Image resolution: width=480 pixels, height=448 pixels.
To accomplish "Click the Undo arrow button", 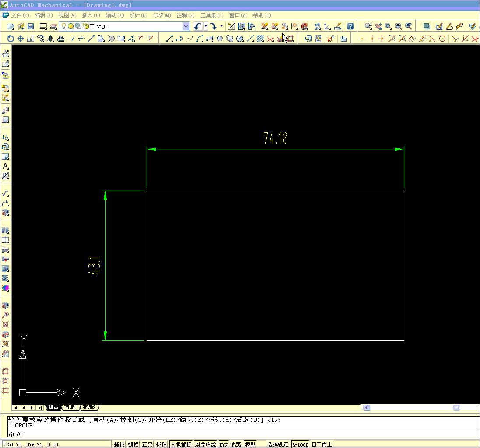I will coord(198,26).
